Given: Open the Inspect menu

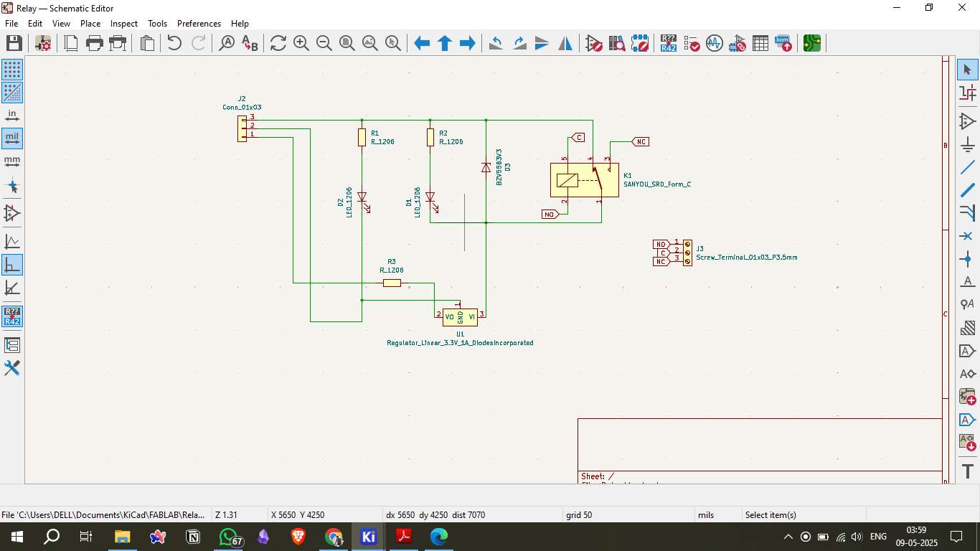Looking at the screenshot, I should point(124,23).
